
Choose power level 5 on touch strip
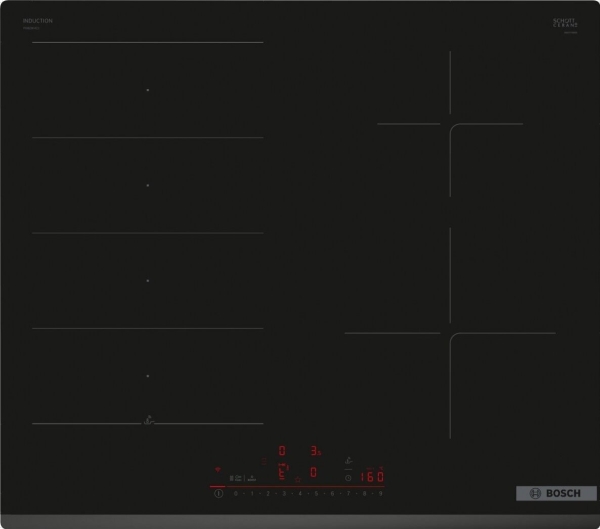(x=316, y=493)
